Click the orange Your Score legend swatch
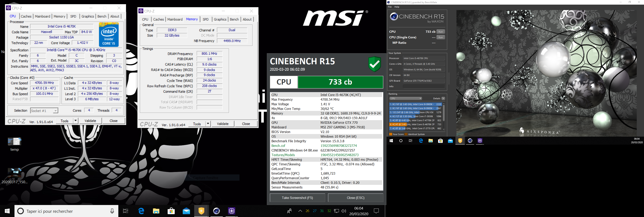Screen dimensions: 644x217 point(390,134)
